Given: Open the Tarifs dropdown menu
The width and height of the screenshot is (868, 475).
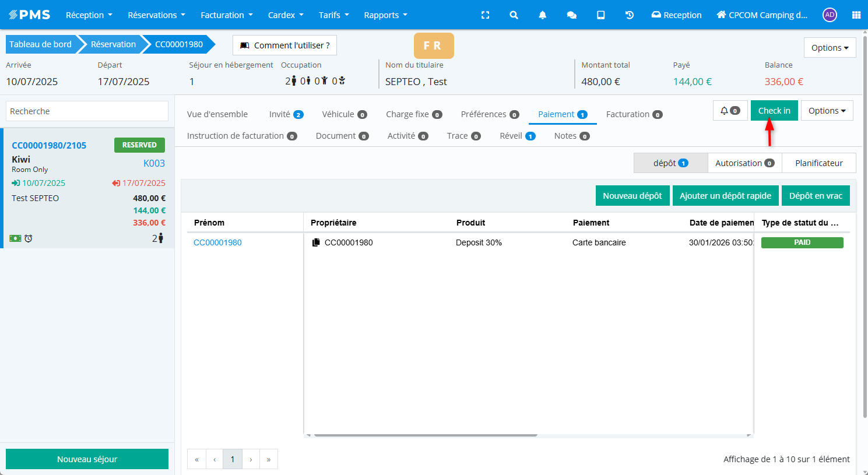Looking at the screenshot, I should point(333,15).
